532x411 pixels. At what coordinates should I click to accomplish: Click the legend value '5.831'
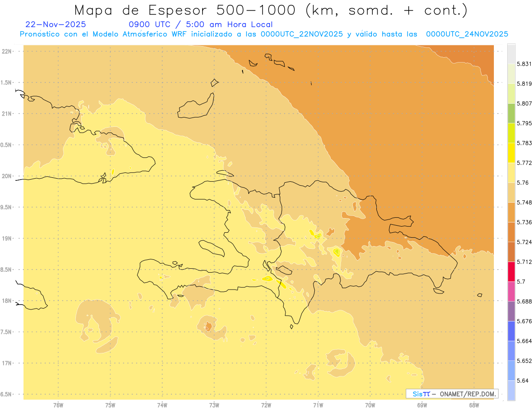[524, 64]
